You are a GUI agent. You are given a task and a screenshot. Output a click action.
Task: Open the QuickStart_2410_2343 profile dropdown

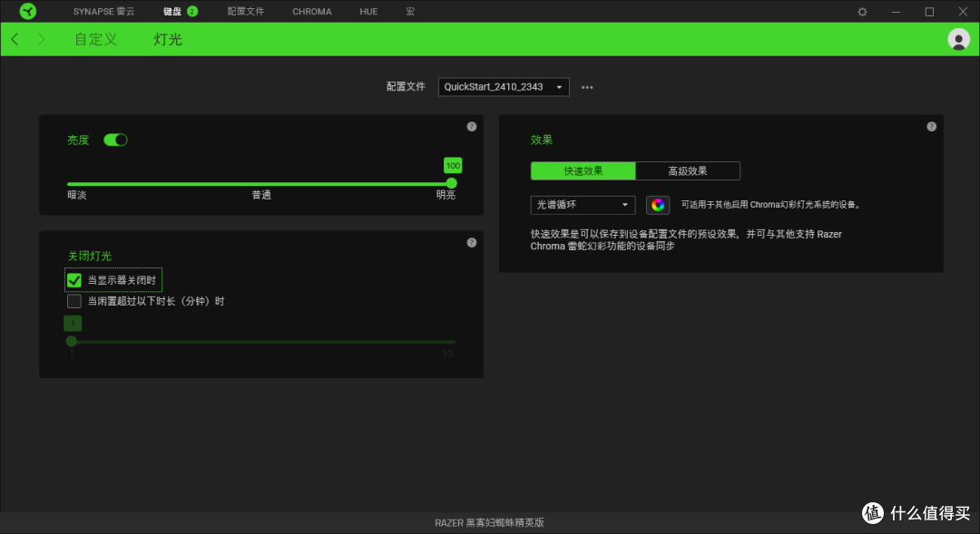[x=504, y=87]
